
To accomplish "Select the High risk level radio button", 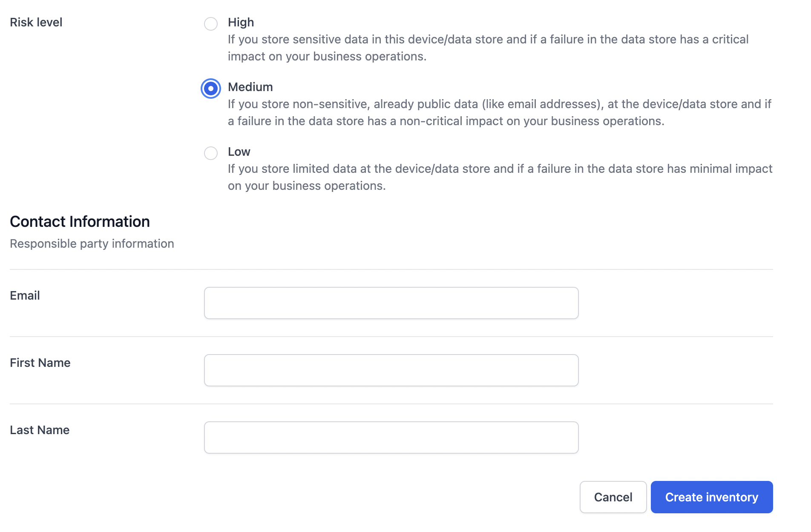I will pyautogui.click(x=211, y=24).
